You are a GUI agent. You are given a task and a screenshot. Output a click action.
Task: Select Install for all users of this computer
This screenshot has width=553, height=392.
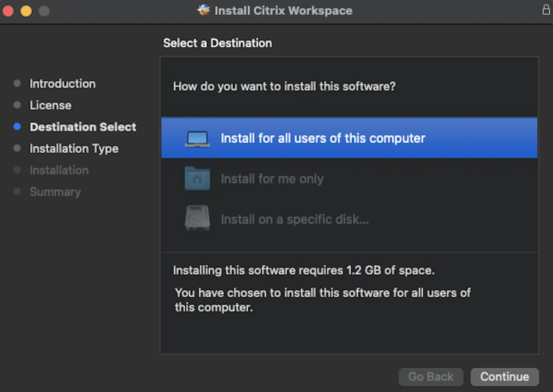pos(349,138)
